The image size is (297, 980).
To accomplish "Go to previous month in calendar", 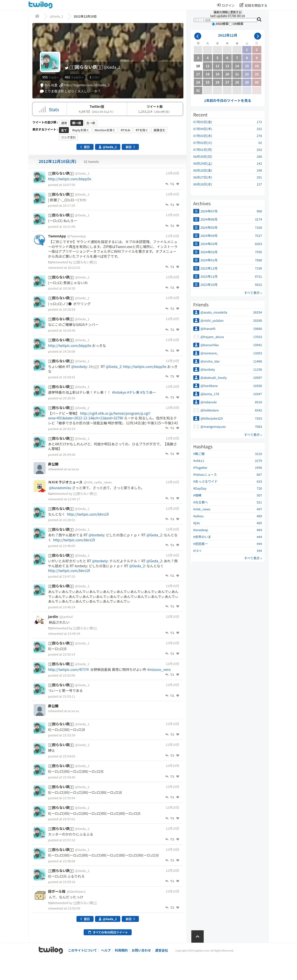I will click(x=197, y=36).
